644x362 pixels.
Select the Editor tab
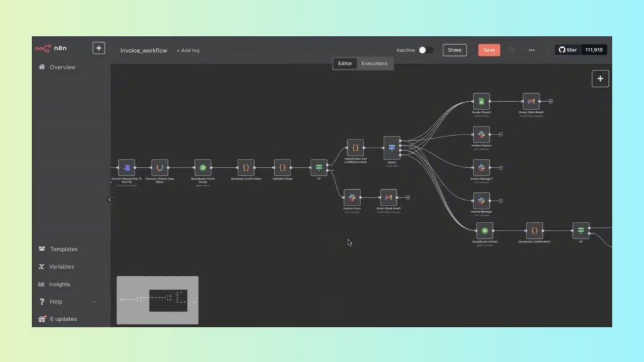[x=345, y=63]
